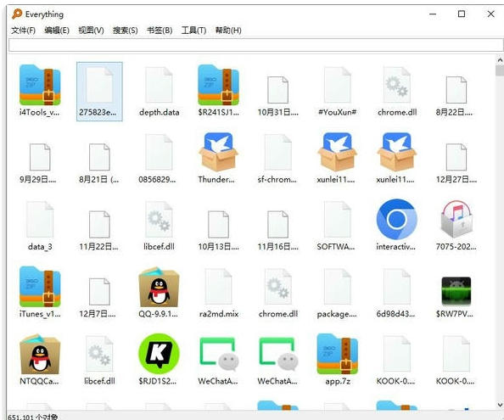Select the 275823e... file
Viewport: 504px width, 420px height.
tap(99, 92)
